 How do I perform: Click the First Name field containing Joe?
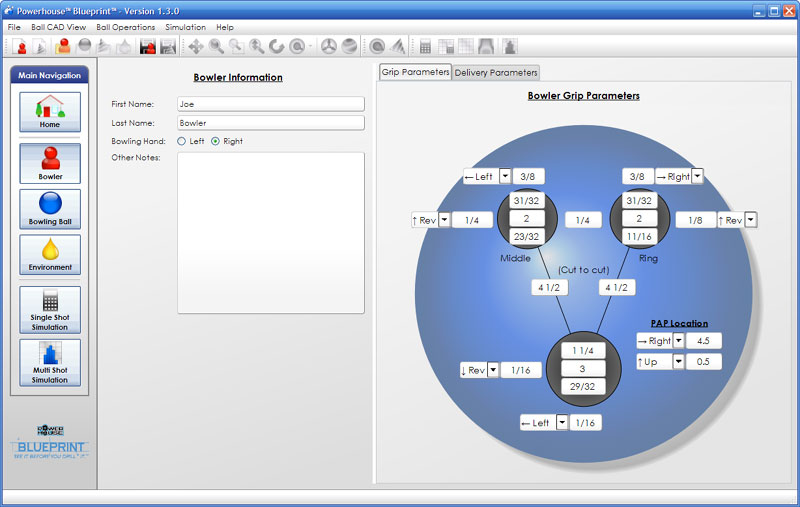click(x=271, y=104)
